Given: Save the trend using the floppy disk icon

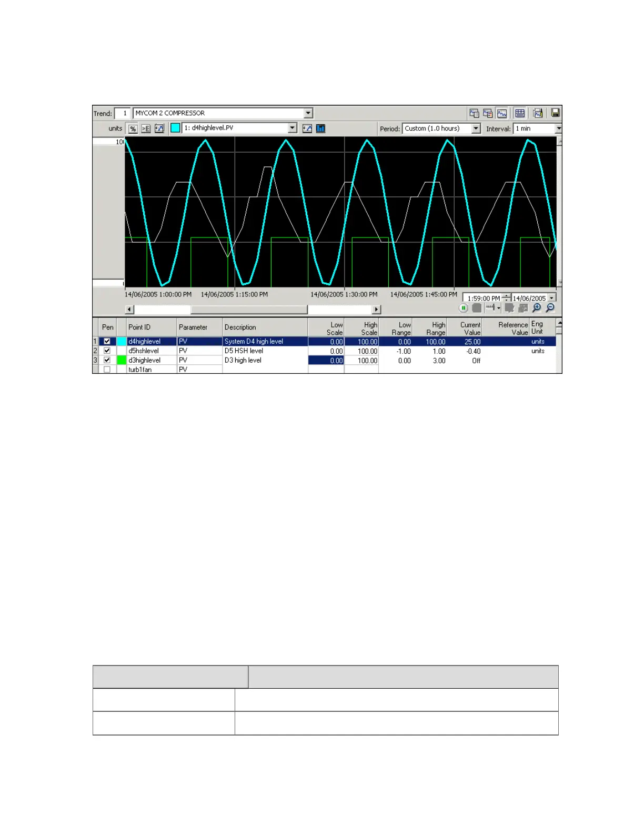Looking at the screenshot, I should [555, 113].
